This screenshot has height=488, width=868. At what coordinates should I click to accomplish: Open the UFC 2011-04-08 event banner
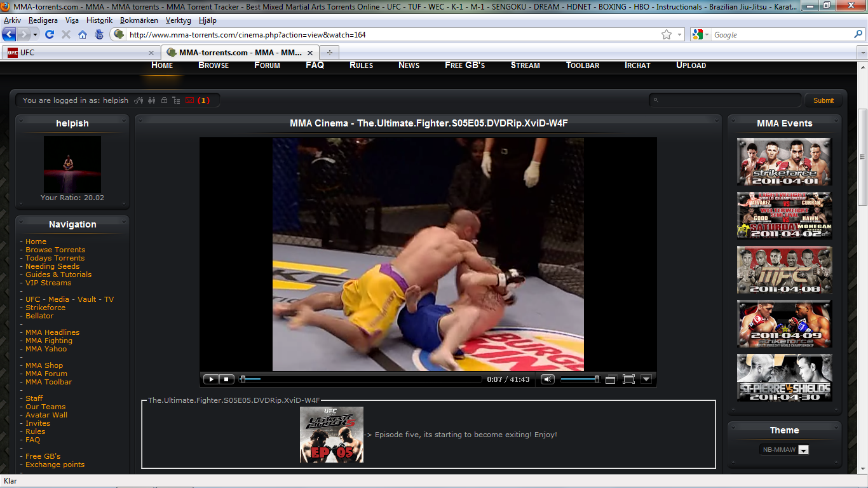(784, 269)
